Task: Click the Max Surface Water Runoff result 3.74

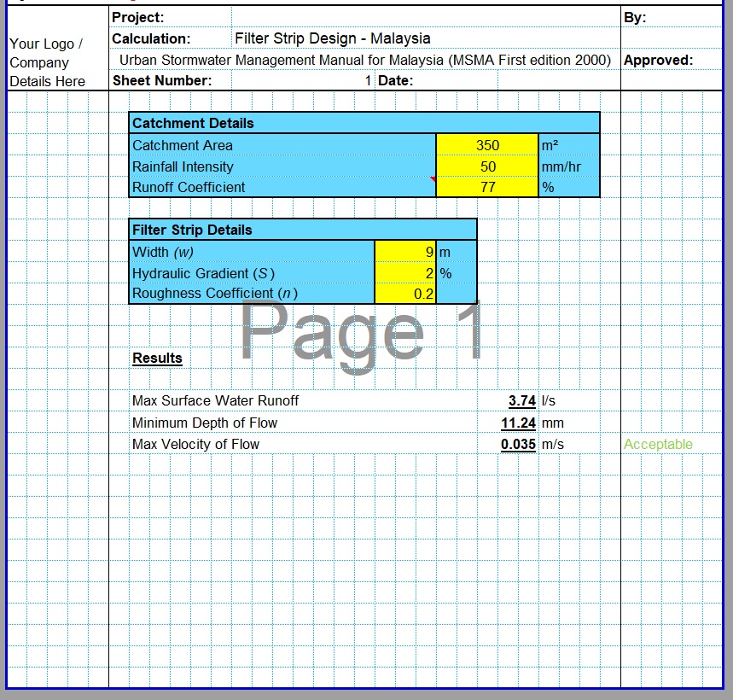Action: [521, 400]
